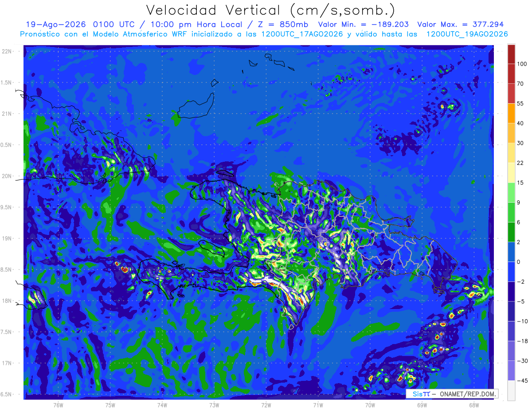The height and width of the screenshot is (411, 532).
Task: Click the "69W" longitude label
Action: pos(422,404)
